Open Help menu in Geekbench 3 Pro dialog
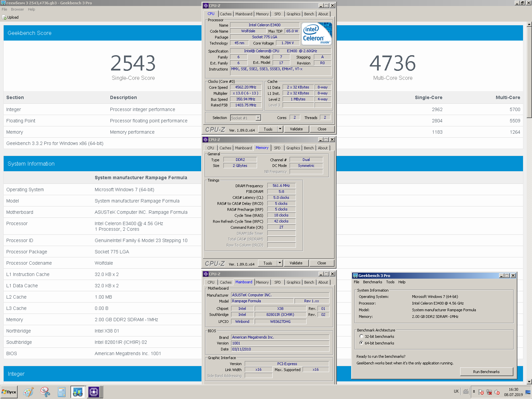The height and width of the screenshot is (399, 532). click(x=402, y=282)
